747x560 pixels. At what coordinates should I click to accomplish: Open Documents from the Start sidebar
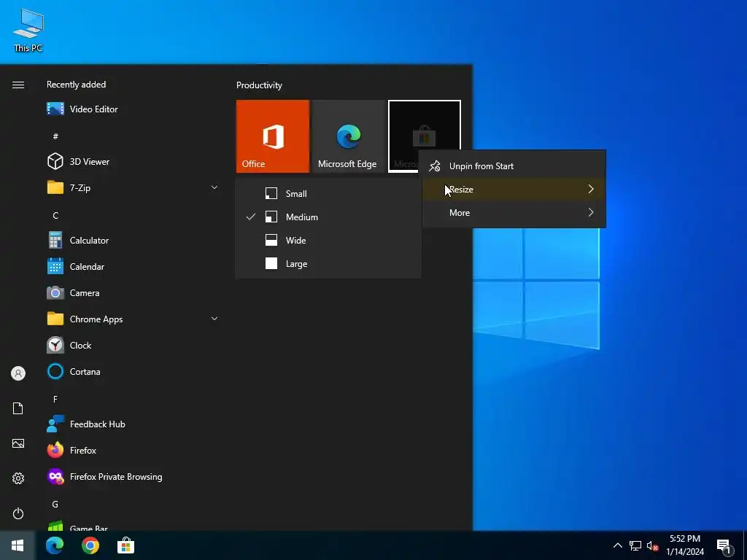coord(18,408)
